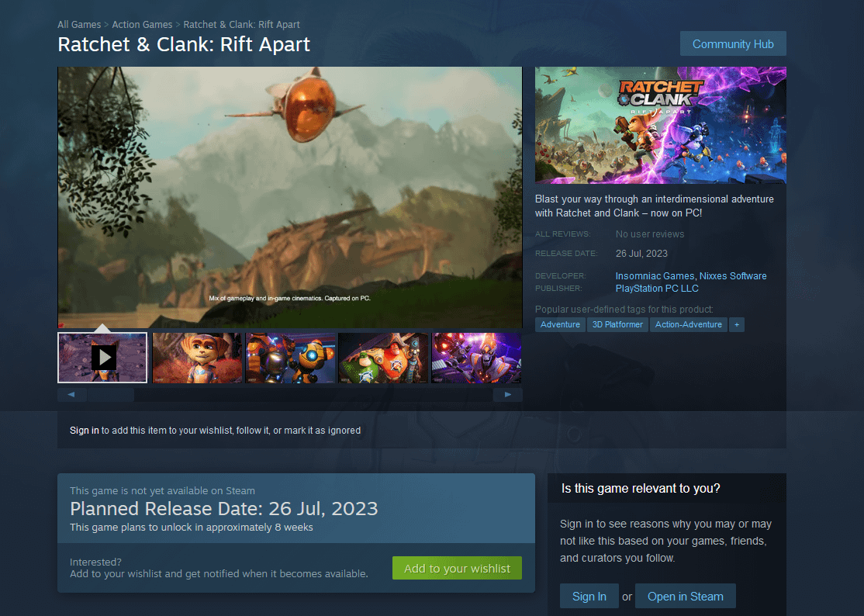Open the Insomniac Games developer page
The height and width of the screenshot is (616, 864).
[x=655, y=275]
